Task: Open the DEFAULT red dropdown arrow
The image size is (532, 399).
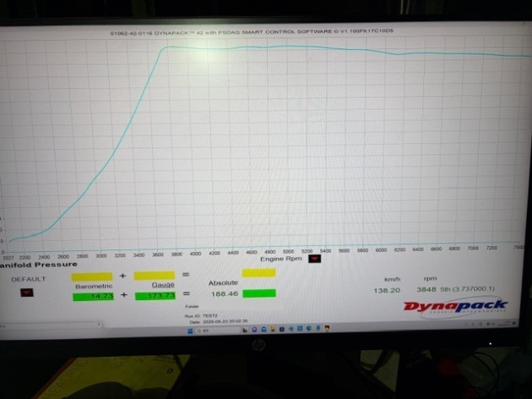Action: (26, 292)
